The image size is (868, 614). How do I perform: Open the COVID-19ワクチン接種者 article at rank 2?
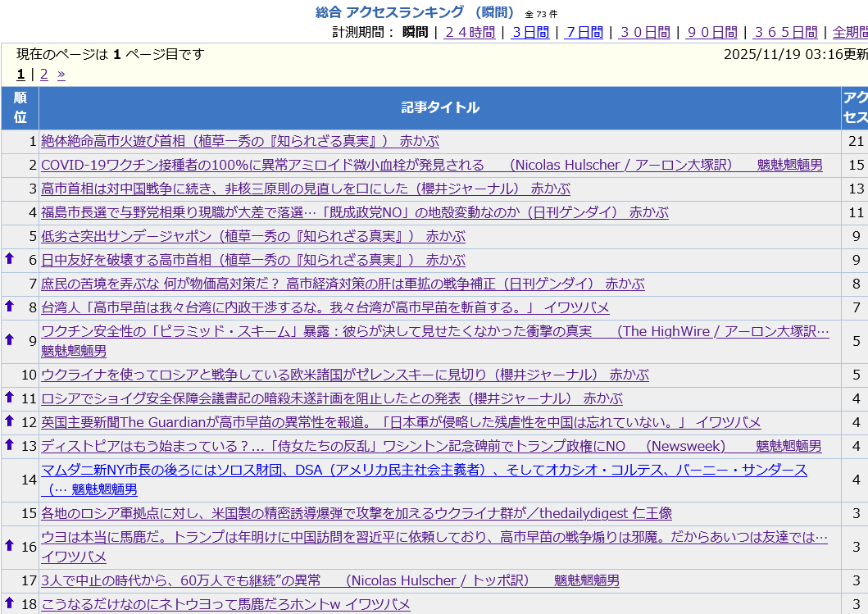coord(431,165)
